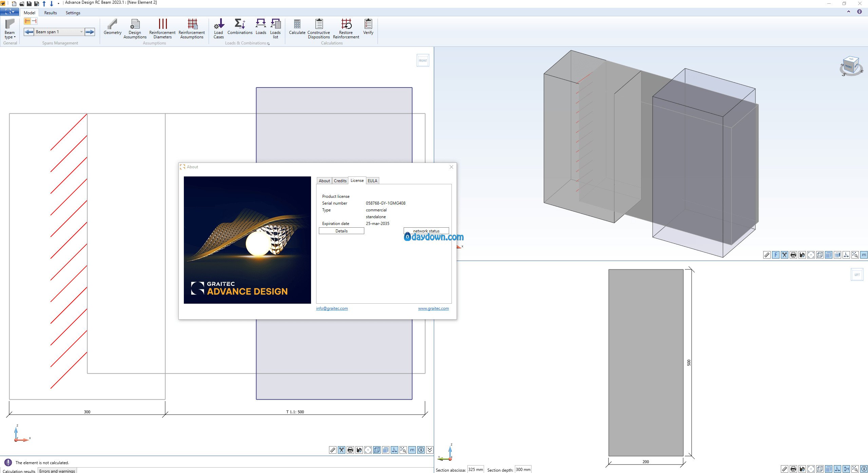Expand front view toolbar double chevron
868x473 pixels.
coord(430,450)
